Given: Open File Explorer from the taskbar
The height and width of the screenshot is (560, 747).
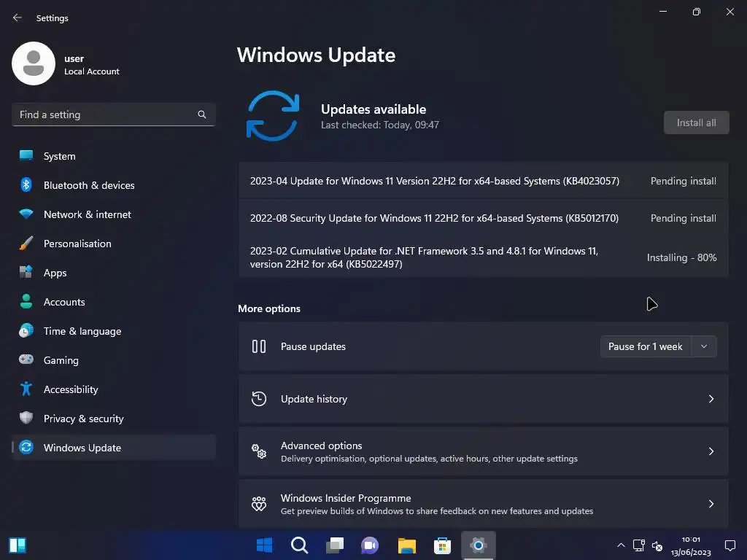Looking at the screenshot, I should click(407, 545).
